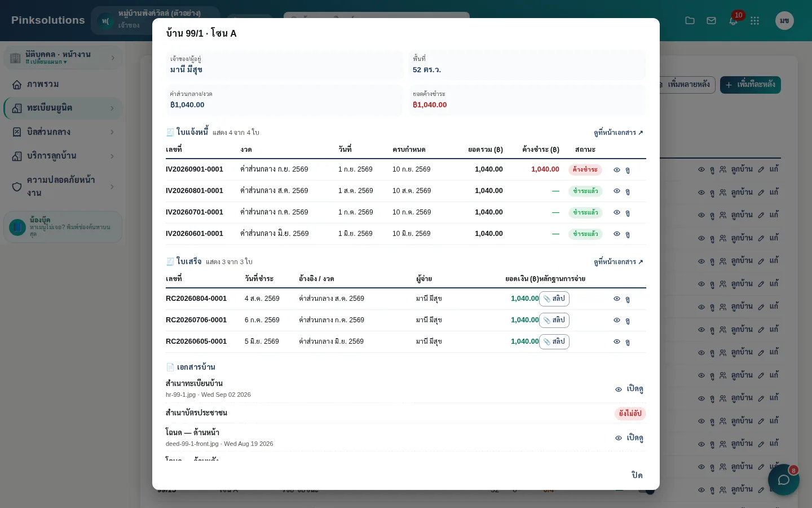Expand the บริการลูกบ้าน sidebar chevron
This screenshot has width=812, height=508.
coord(112,156)
